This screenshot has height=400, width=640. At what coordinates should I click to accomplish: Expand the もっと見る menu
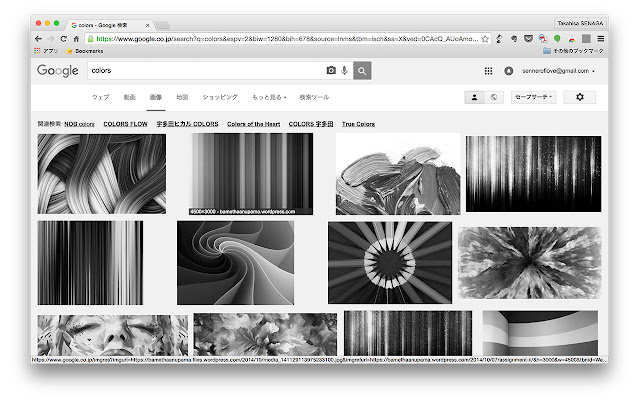pyautogui.click(x=269, y=97)
